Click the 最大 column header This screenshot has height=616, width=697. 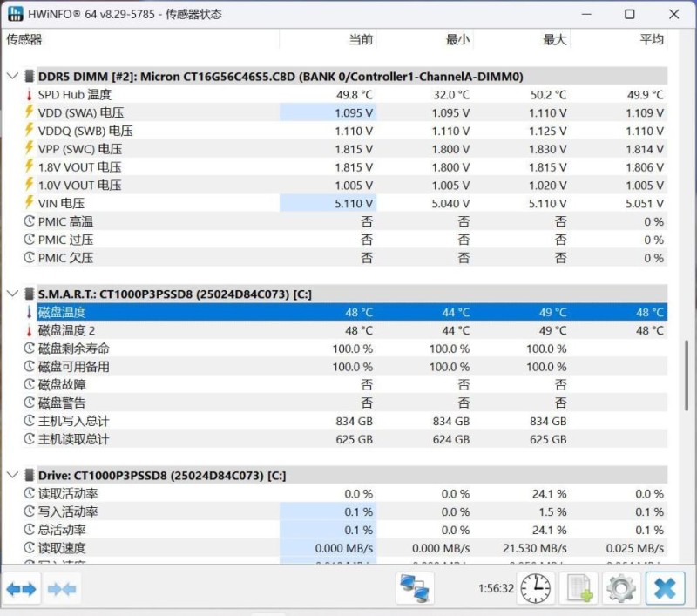click(x=554, y=39)
